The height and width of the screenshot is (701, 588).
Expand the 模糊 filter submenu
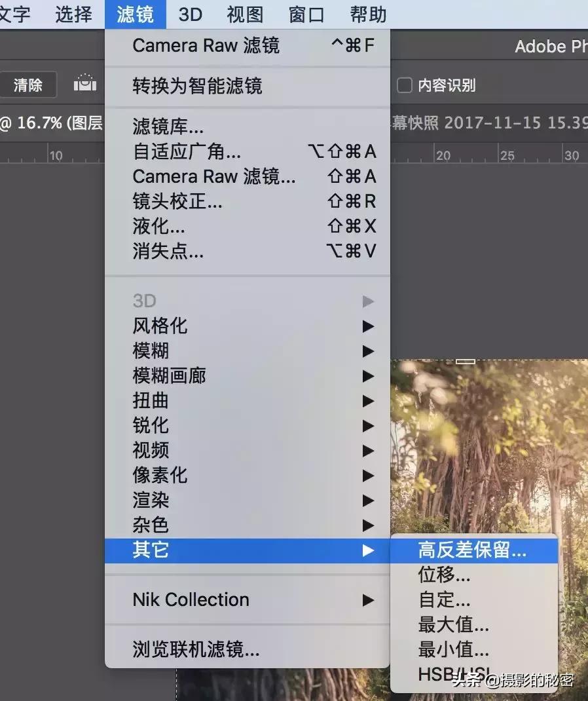pyautogui.click(x=149, y=351)
